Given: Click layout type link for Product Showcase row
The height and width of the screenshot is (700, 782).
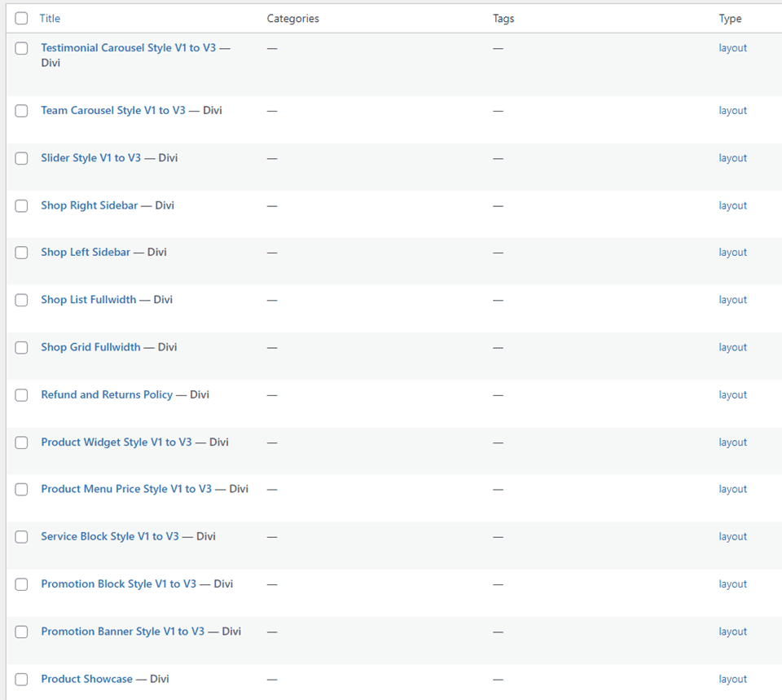Looking at the screenshot, I should click(732, 680).
